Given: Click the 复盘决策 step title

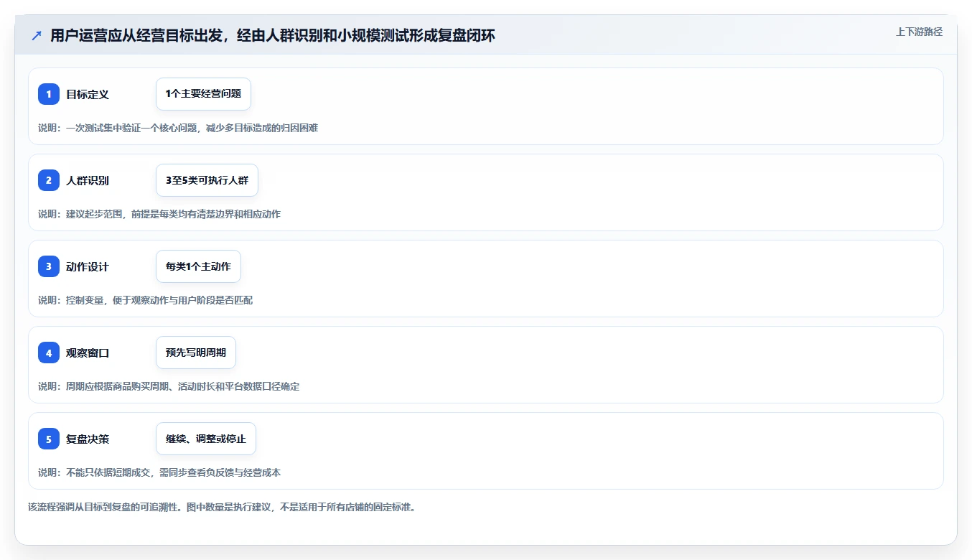Looking at the screenshot, I should tap(88, 439).
